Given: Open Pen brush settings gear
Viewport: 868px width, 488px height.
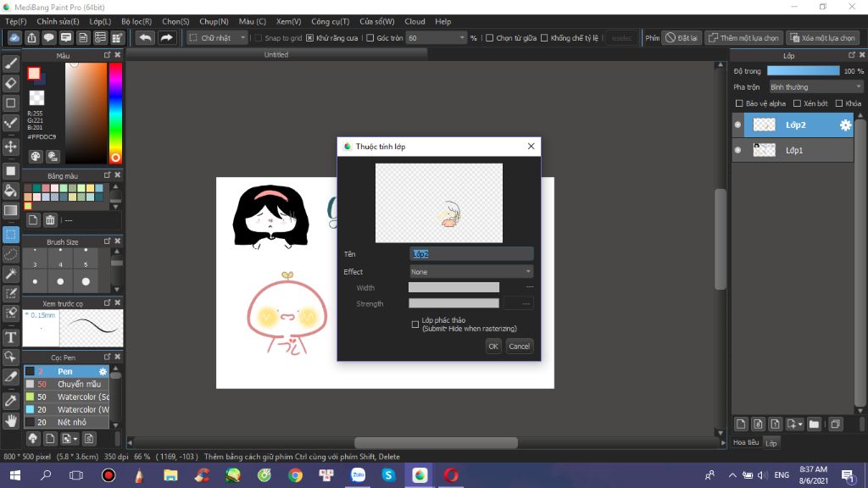Looking at the screenshot, I should point(103,371).
